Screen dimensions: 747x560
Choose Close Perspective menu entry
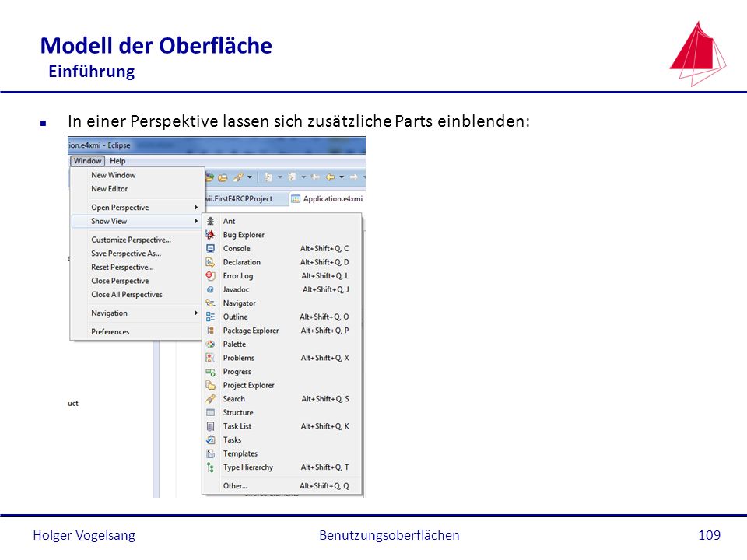coord(137,281)
